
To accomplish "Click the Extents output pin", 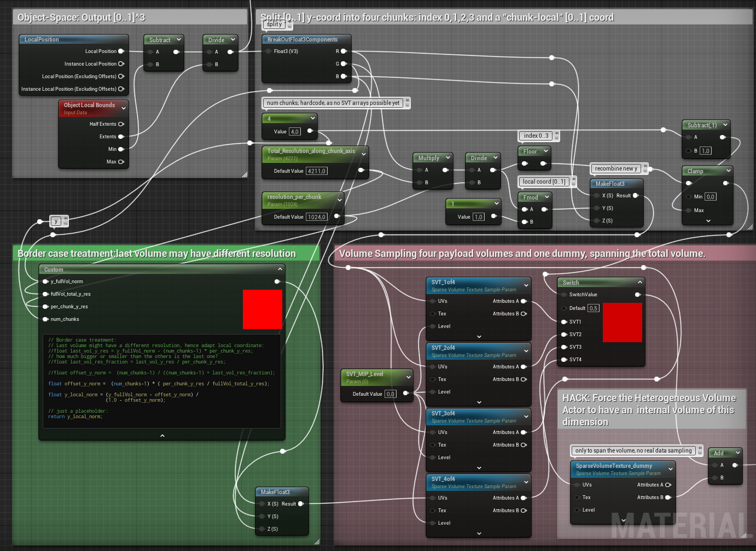I will (x=121, y=137).
